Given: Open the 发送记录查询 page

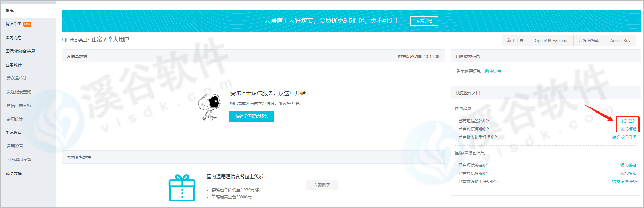Looking at the screenshot, I should click(19, 92).
